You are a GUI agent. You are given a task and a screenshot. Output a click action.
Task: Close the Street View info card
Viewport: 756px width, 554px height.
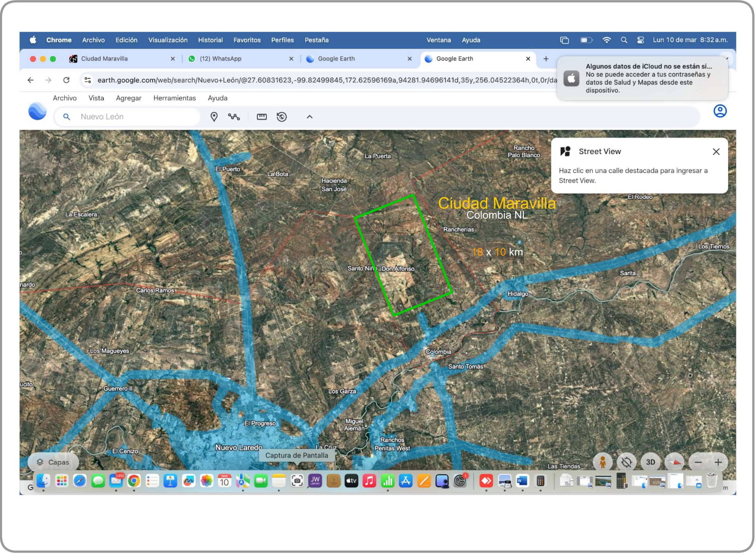716,152
